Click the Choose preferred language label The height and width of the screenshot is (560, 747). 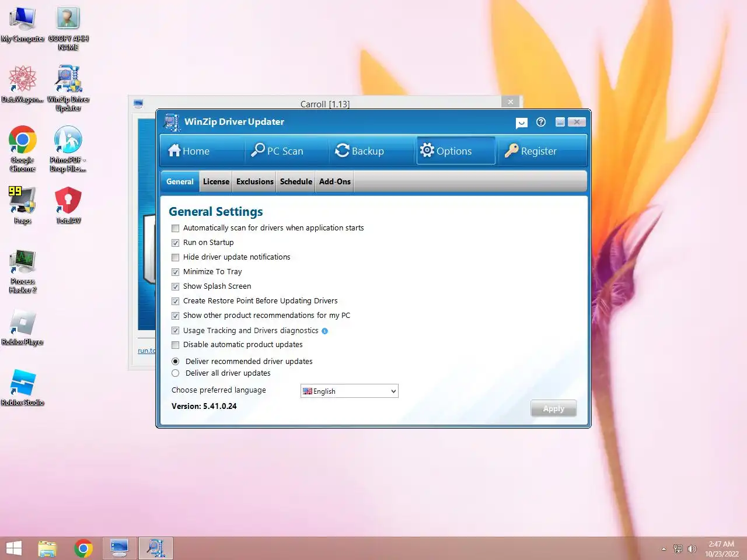pos(219,390)
